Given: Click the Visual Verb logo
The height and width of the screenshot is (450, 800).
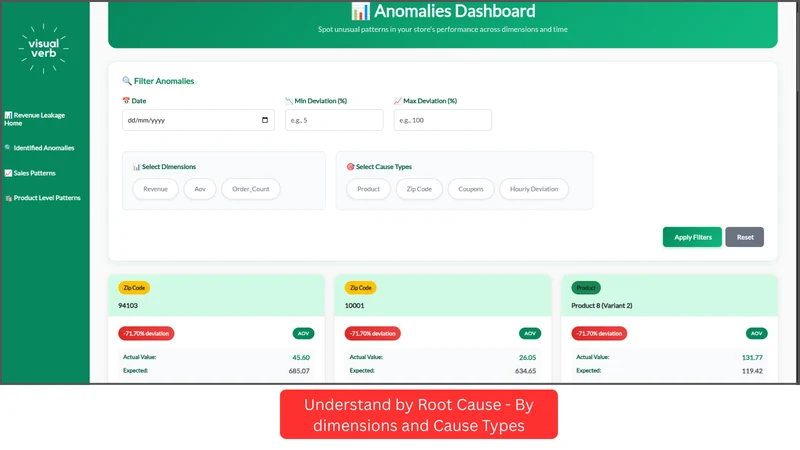Looking at the screenshot, I should 43,48.
